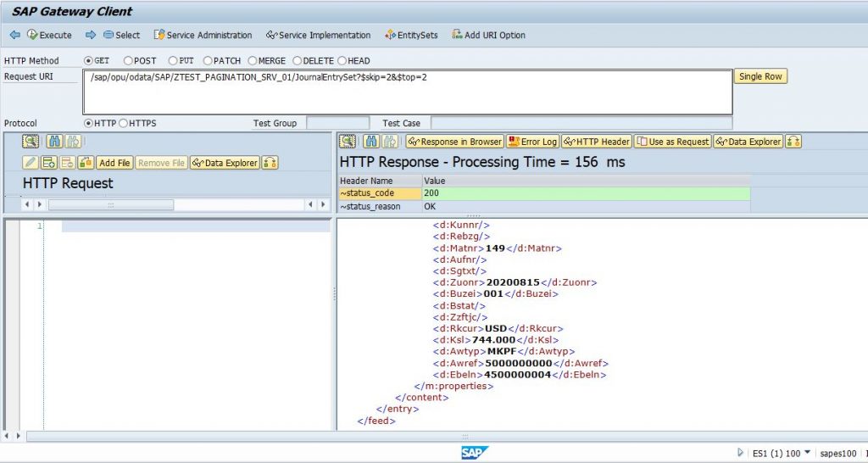Open the Select toolbar option
The image size is (868, 463).
122,35
